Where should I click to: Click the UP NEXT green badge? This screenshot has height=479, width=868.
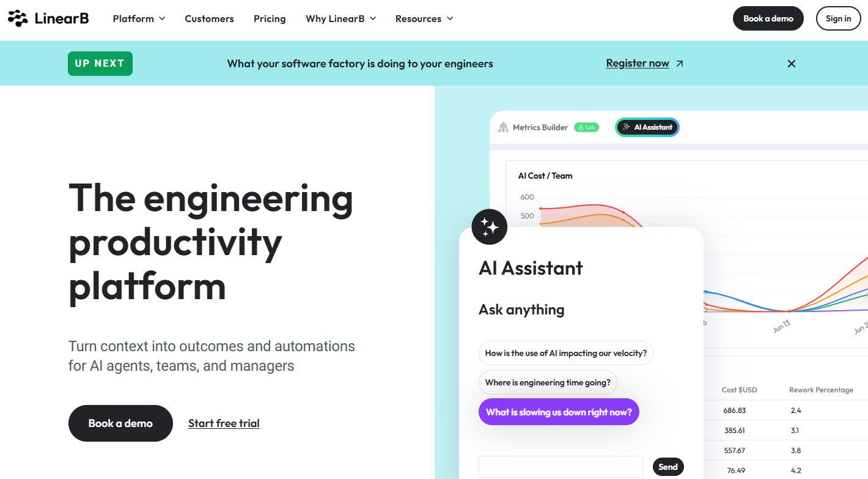(x=100, y=64)
